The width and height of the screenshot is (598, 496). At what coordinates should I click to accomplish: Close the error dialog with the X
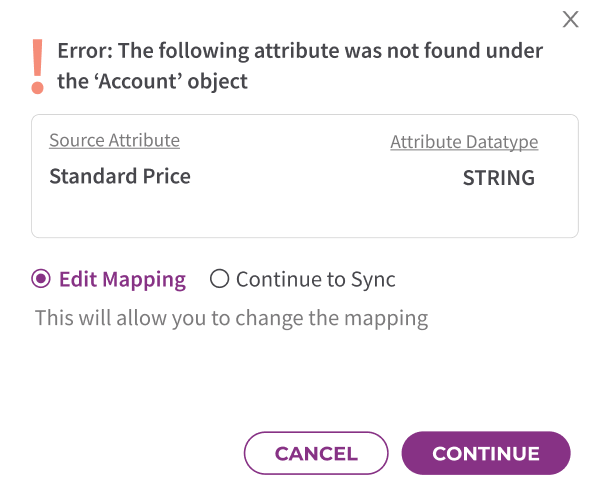coord(571,19)
